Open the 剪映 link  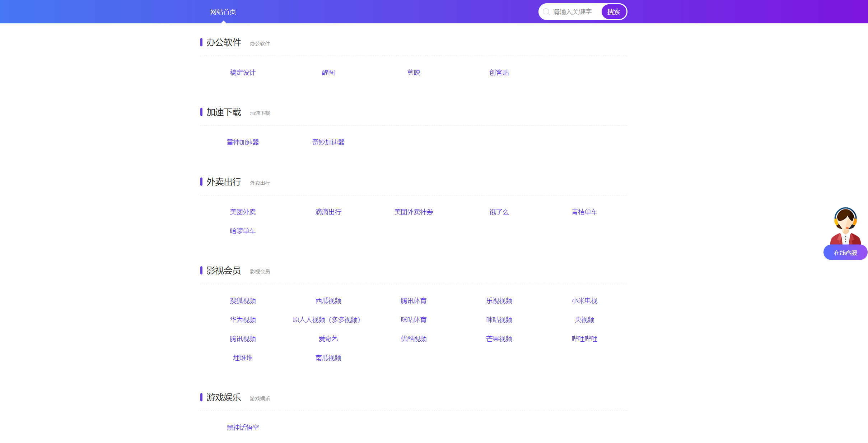(x=414, y=72)
